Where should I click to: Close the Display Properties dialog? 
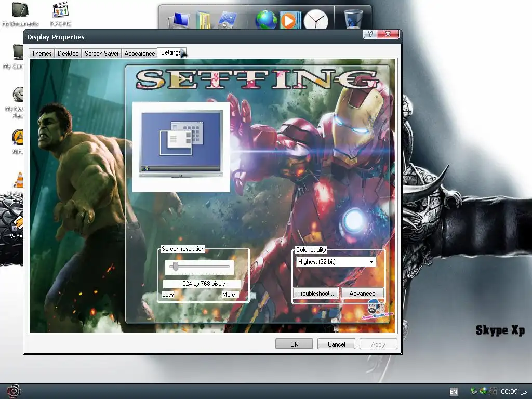pyautogui.click(x=388, y=34)
